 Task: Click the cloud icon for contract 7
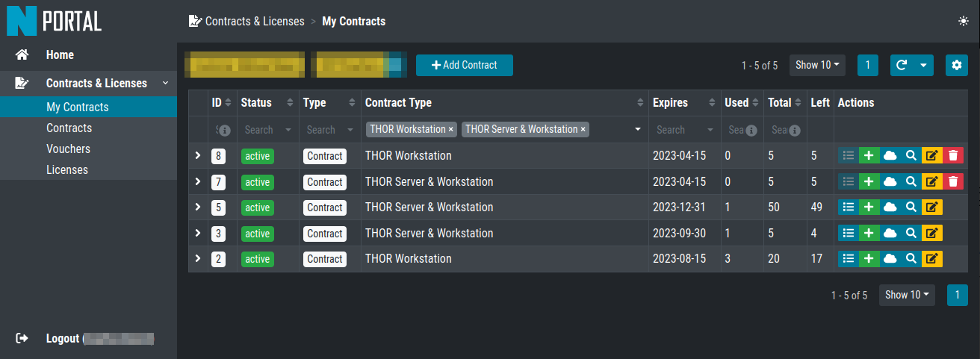890,181
